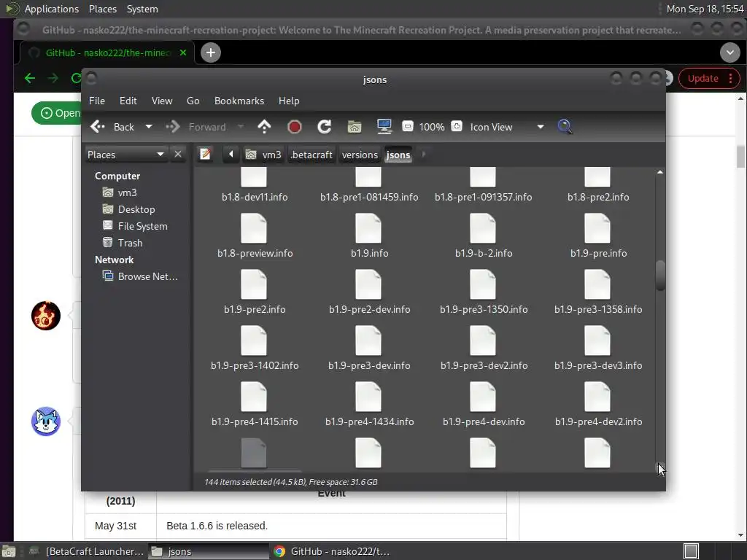Click file name b1.8-dev11.info
This screenshot has width=747, height=560.
[x=255, y=197]
